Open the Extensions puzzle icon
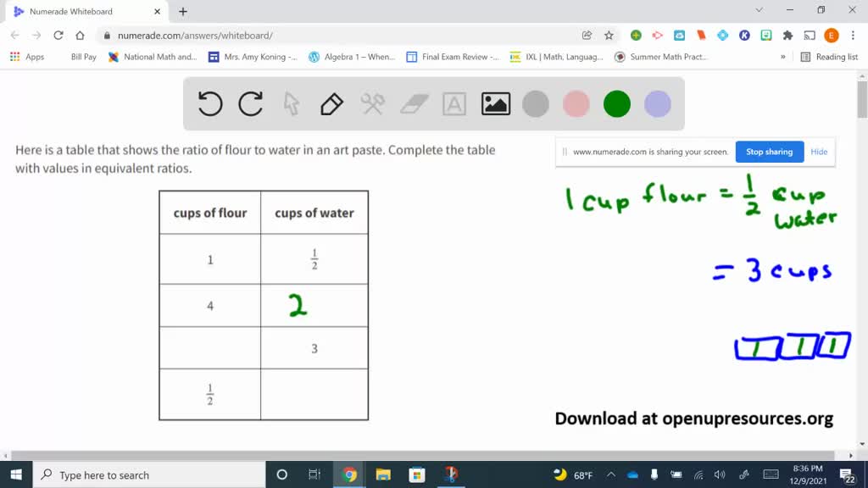 (787, 36)
